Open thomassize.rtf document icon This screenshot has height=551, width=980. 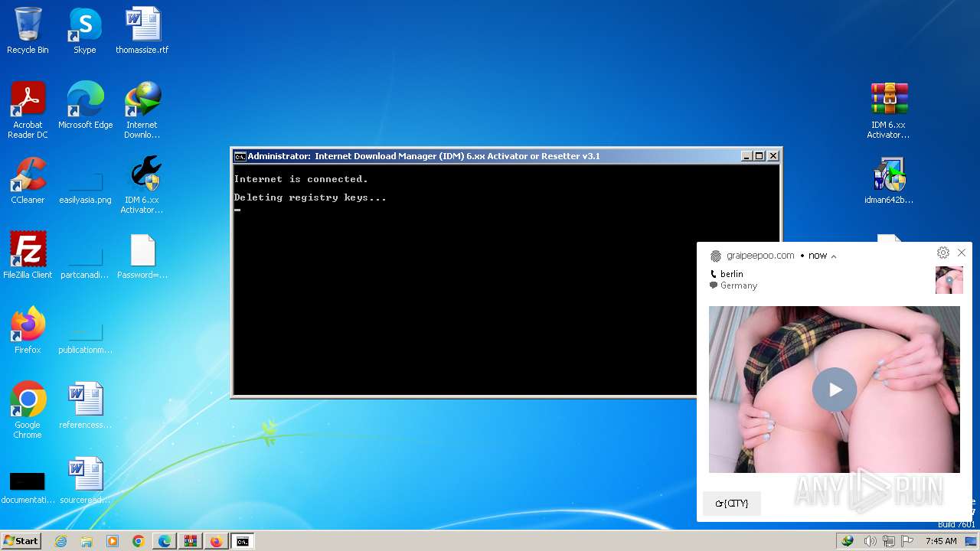click(142, 31)
